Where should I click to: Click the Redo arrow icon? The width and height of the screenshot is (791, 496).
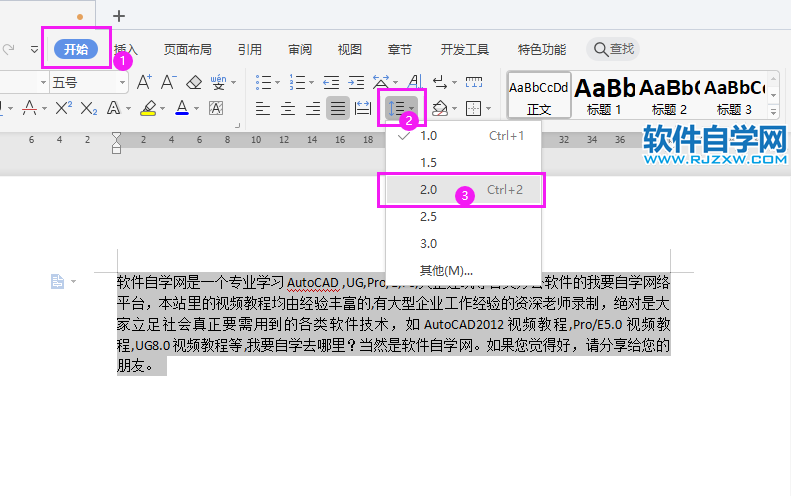tap(8, 49)
